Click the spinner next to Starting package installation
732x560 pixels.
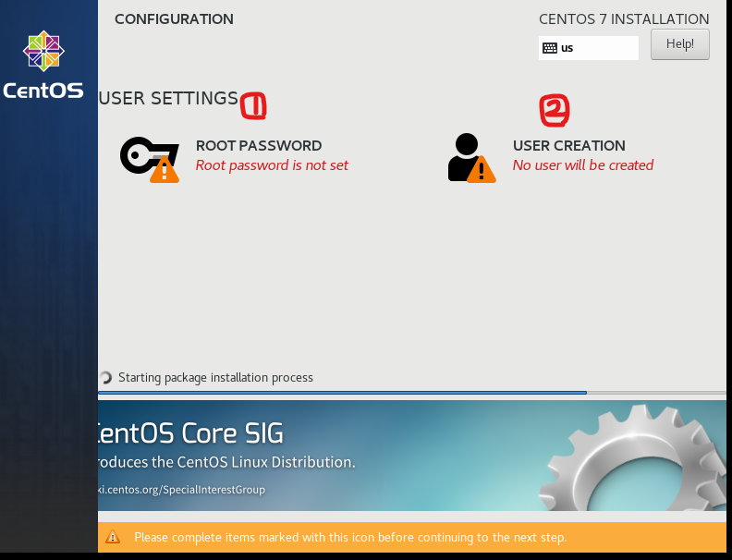(x=106, y=377)
